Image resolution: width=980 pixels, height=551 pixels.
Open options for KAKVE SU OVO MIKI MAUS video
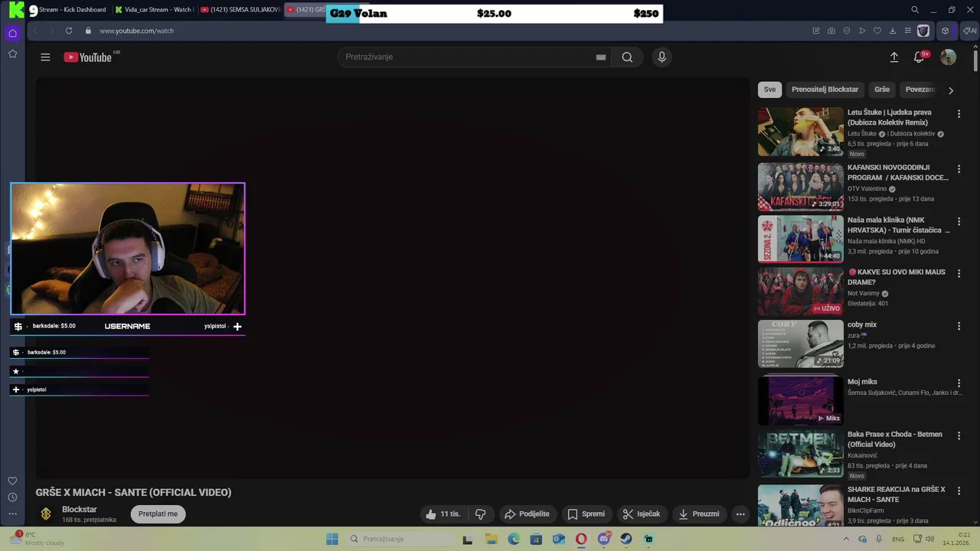coord(959,273)
